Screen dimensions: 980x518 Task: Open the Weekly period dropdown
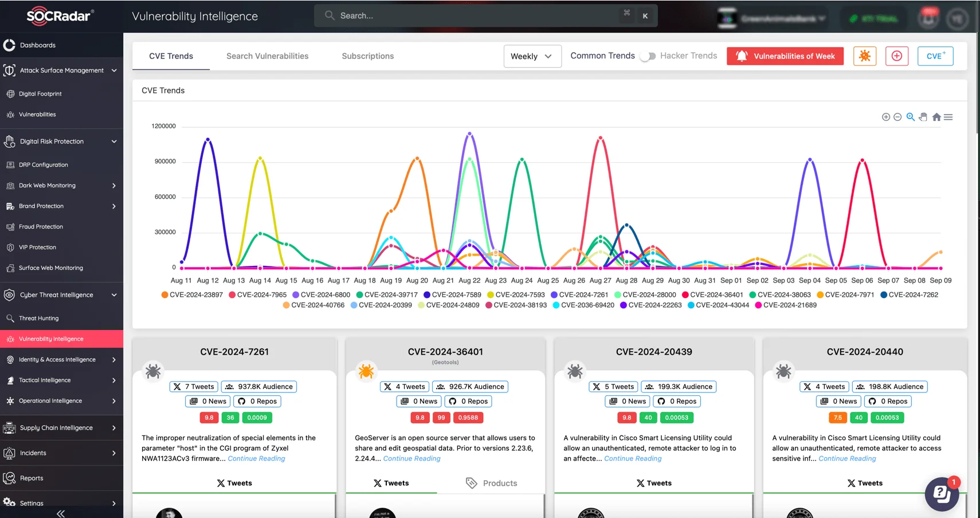(532, 56)
